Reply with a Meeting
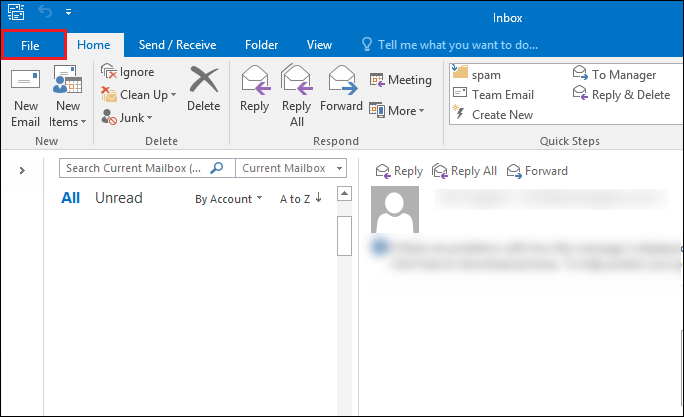Image resolution: width=684 pixels, height=417 pixels. click(x=400, y=80)
